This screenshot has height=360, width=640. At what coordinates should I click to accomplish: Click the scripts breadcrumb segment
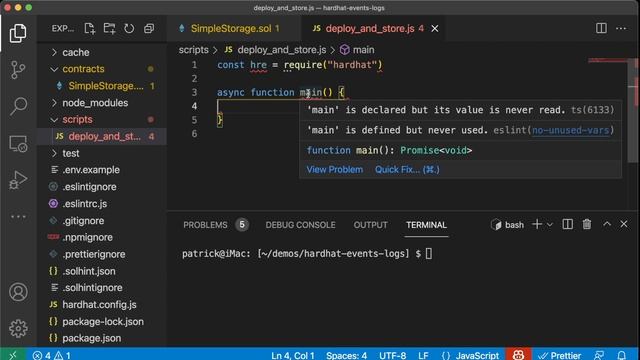coord(193,50)
